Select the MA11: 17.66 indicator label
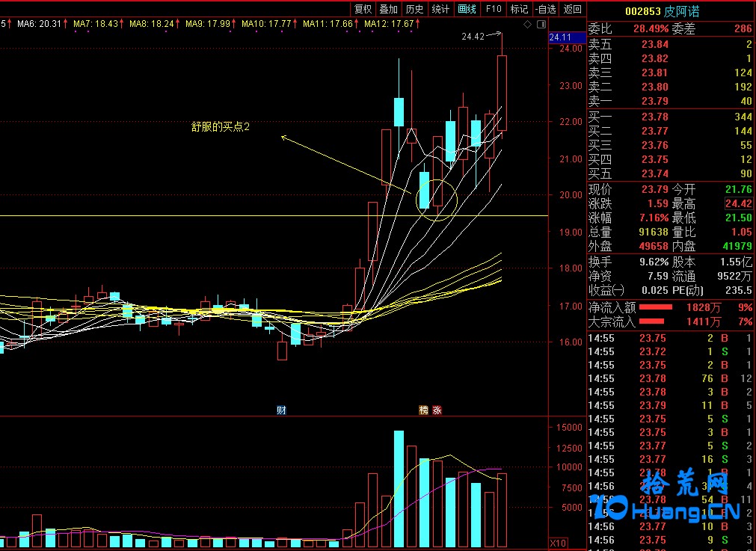 click(328, 24)
